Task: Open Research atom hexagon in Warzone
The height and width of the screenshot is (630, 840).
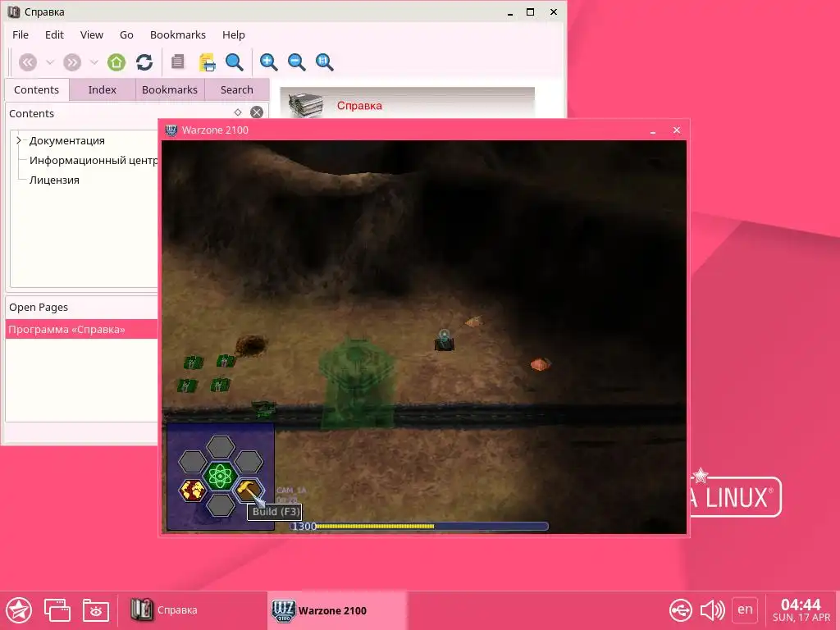Action: coord(220,476)
